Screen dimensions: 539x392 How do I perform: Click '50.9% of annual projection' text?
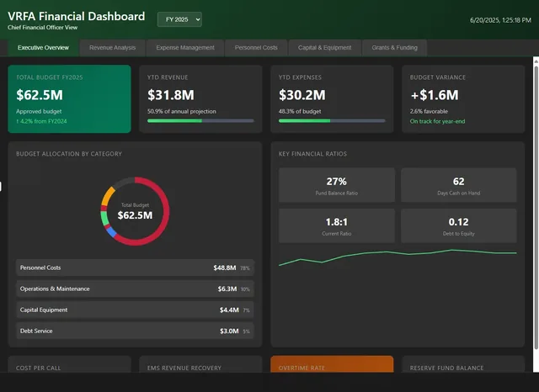(182, 111)
